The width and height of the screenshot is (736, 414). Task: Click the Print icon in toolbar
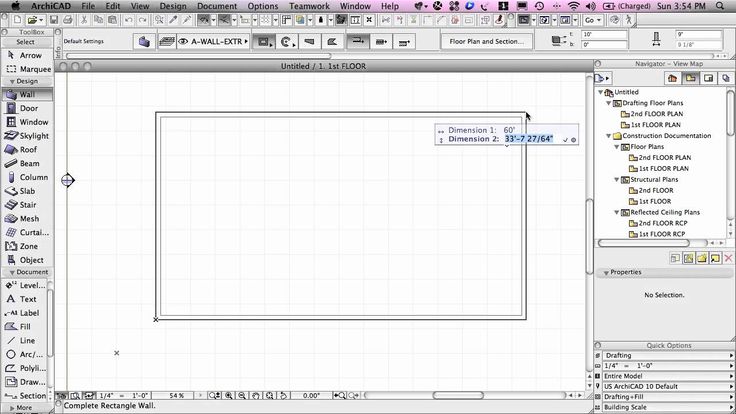tap(68, 20)
